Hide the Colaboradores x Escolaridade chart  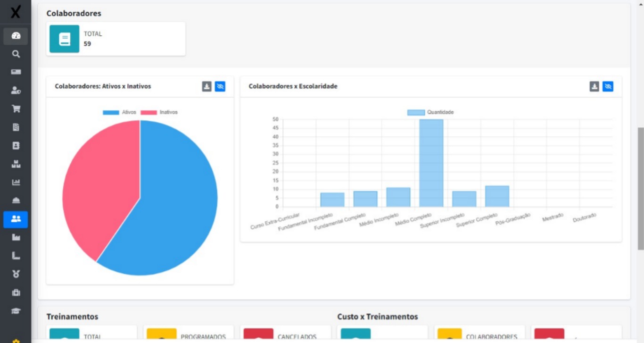click(x=608, y=86)
